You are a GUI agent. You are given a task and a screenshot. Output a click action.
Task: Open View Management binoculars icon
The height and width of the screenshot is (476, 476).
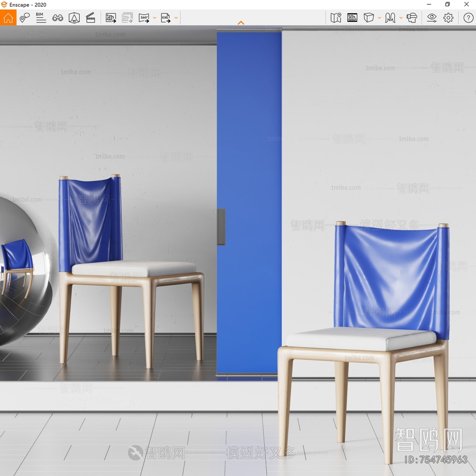[x=57, y=18]
